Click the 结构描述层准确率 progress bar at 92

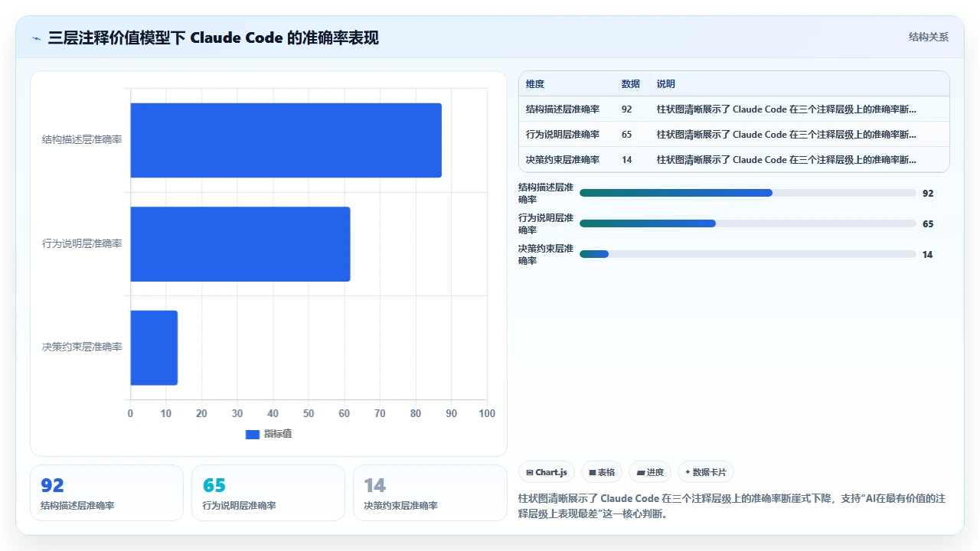(748, 193)
